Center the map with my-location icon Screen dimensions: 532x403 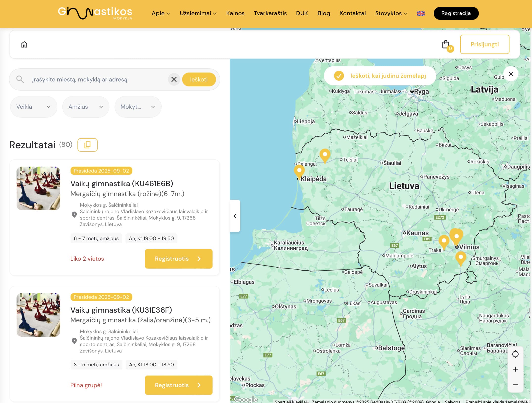pos(515,354)
